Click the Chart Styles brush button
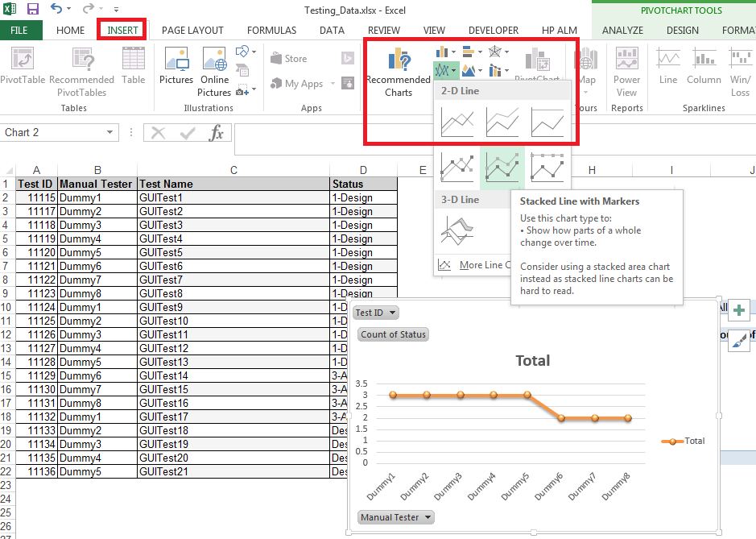The width and height of the screenshot is (756, 539). [739, 341]
